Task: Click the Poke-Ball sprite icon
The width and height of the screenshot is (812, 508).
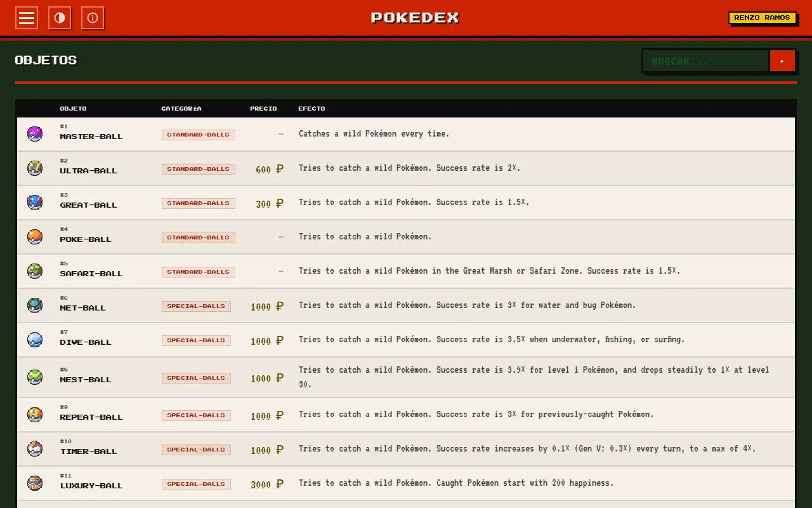Action: [x=35, y=237]
